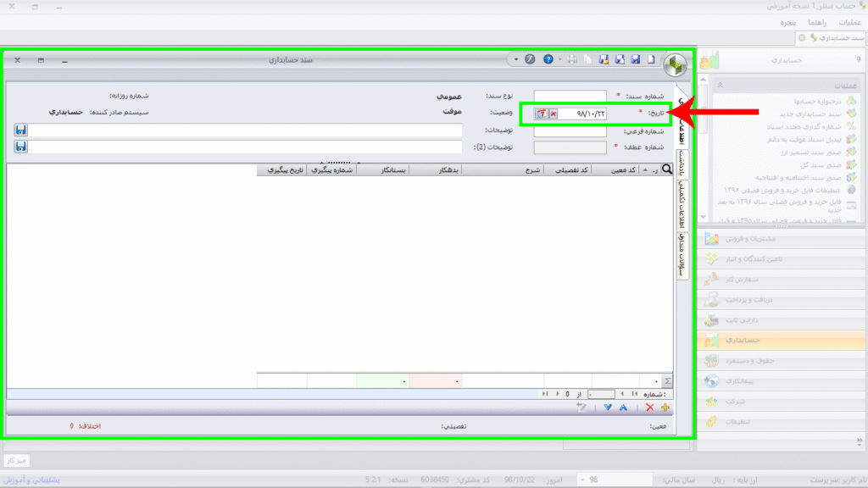Collapse the عملیات group with its chevron

(x=721, y=86)
